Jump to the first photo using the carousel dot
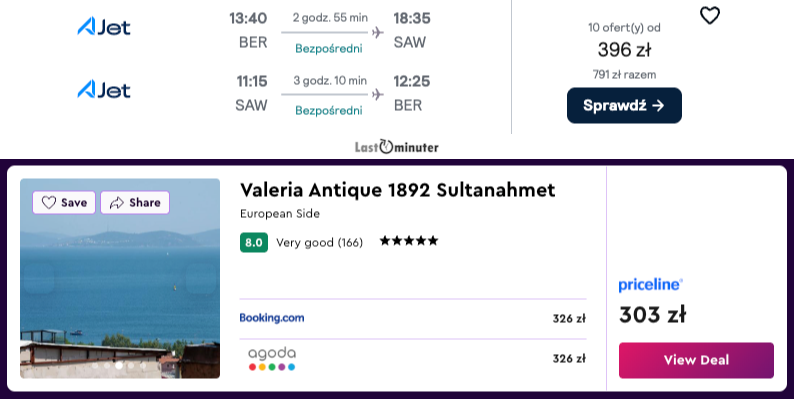Viewport: 794px width, 399px height. click(95, 366)
